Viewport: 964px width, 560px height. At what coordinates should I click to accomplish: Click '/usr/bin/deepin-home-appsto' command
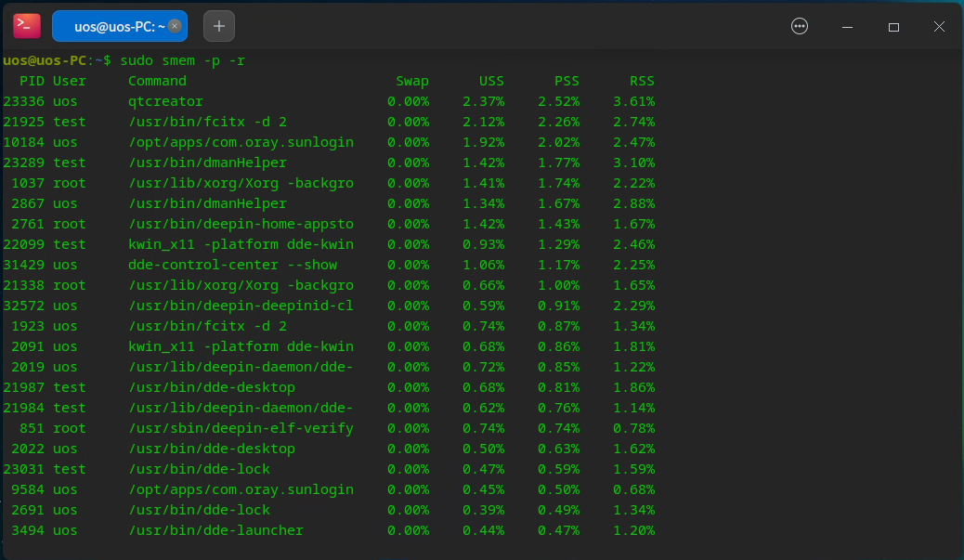(241, 224)
